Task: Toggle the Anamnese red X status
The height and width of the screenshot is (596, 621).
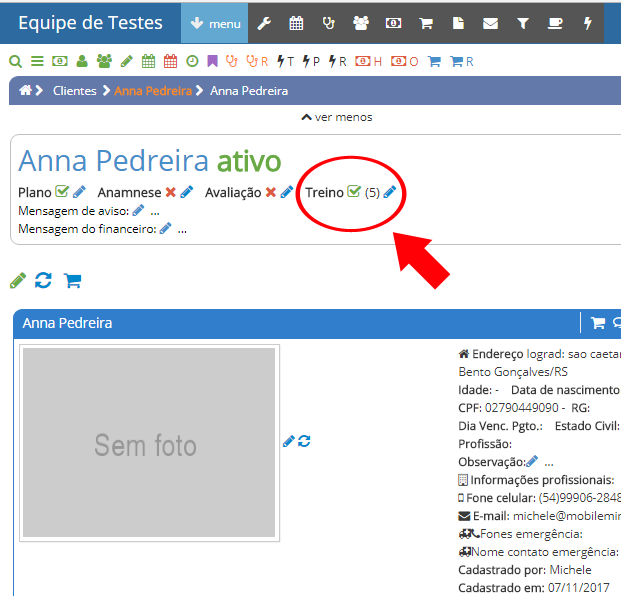Action: (170, 192)
